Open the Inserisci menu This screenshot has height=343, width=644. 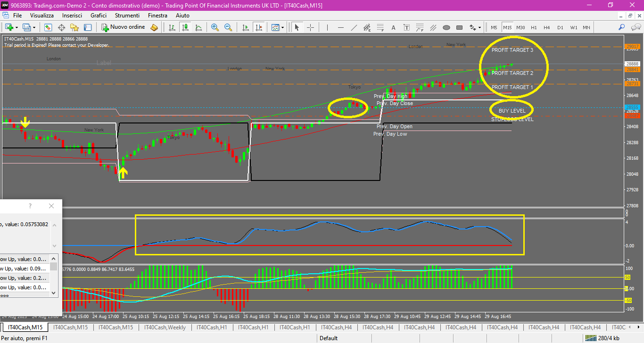(x=72, y=16)
